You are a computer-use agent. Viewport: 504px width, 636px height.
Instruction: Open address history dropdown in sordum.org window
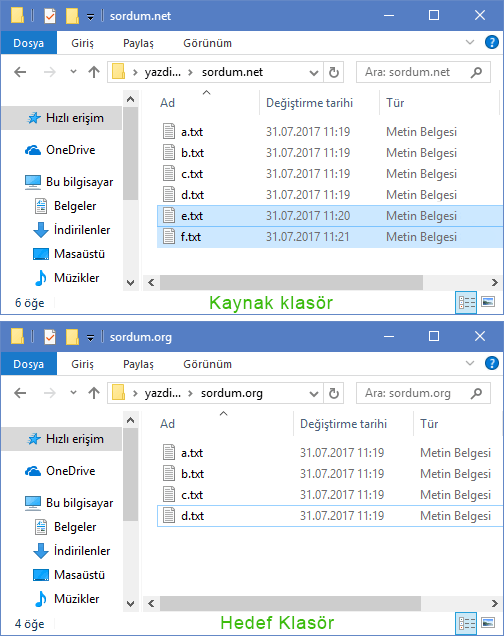[x=313, y=393]
